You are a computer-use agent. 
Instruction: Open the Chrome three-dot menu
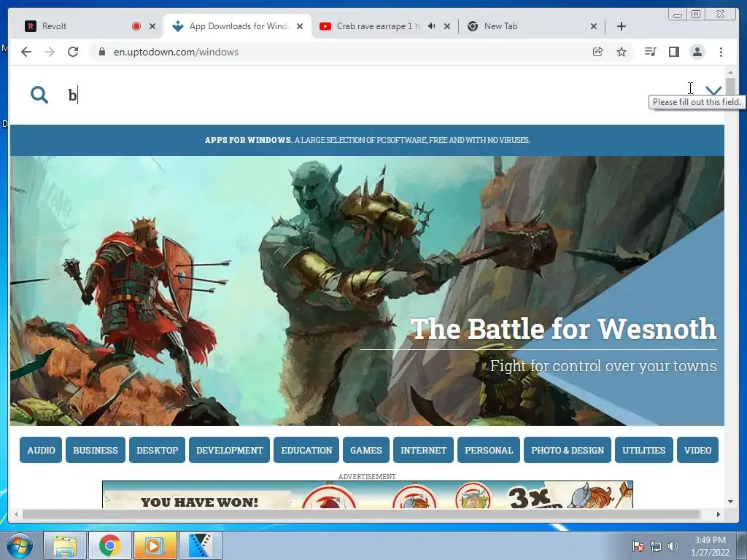[721, 52]
